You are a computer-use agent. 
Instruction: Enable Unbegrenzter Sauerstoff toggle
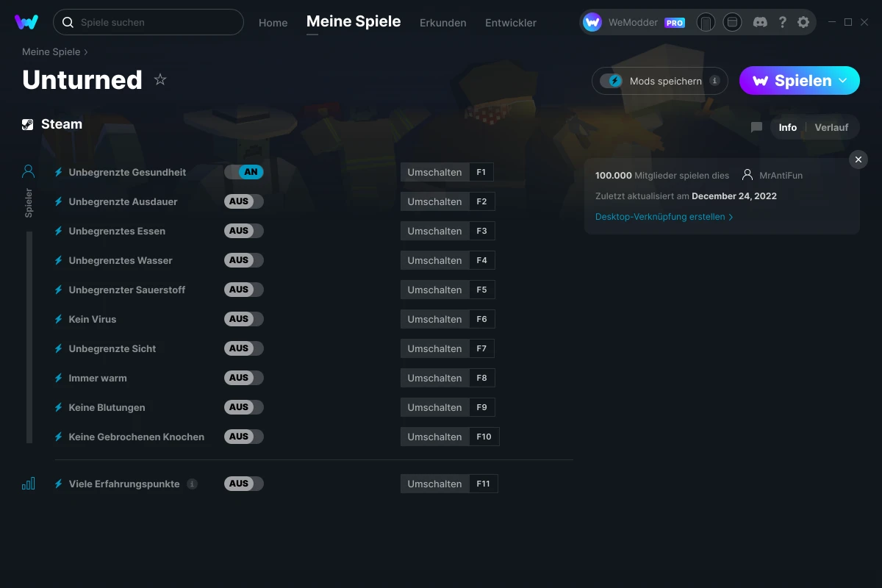[244, 290]
